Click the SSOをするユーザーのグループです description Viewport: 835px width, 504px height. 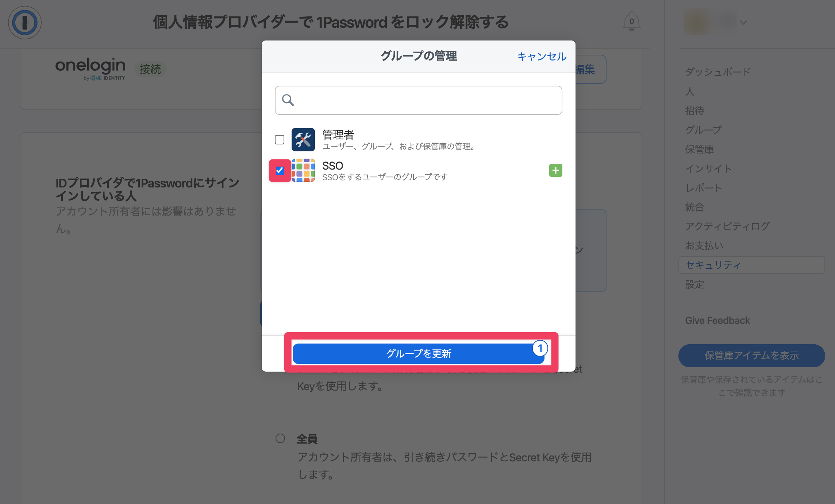click(385, 177)
